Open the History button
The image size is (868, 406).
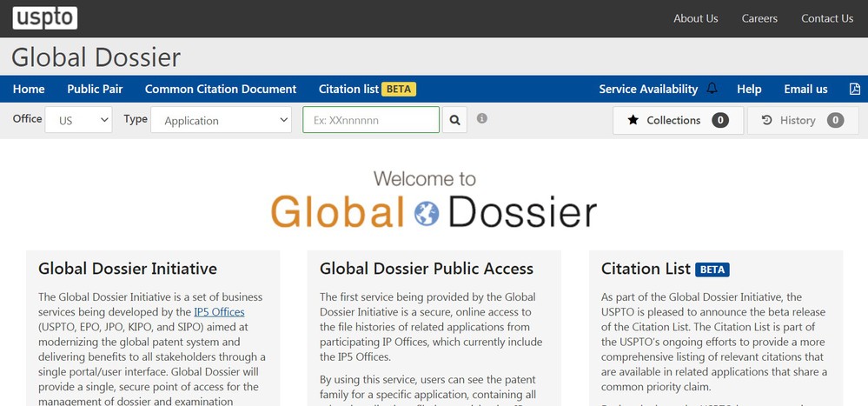tap(803, 120)
